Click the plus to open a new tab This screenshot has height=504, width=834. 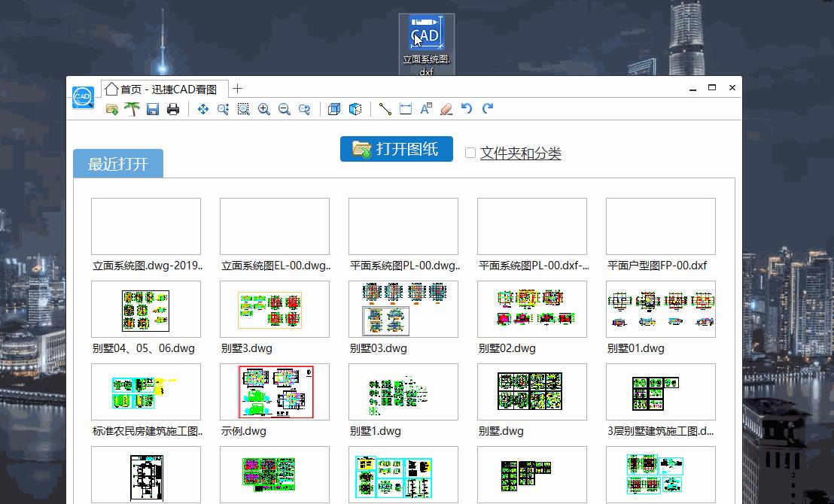[x=237, y=88]
